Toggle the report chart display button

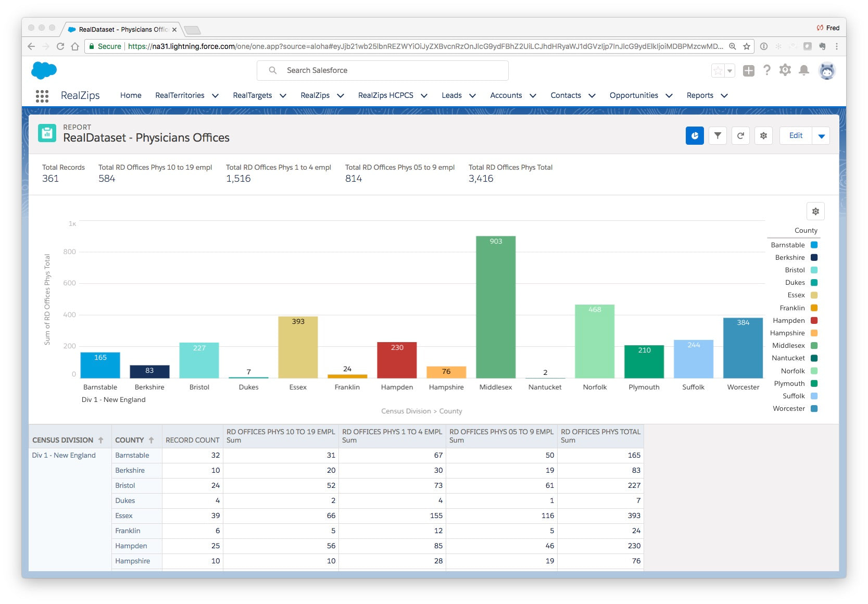point(695,136)
